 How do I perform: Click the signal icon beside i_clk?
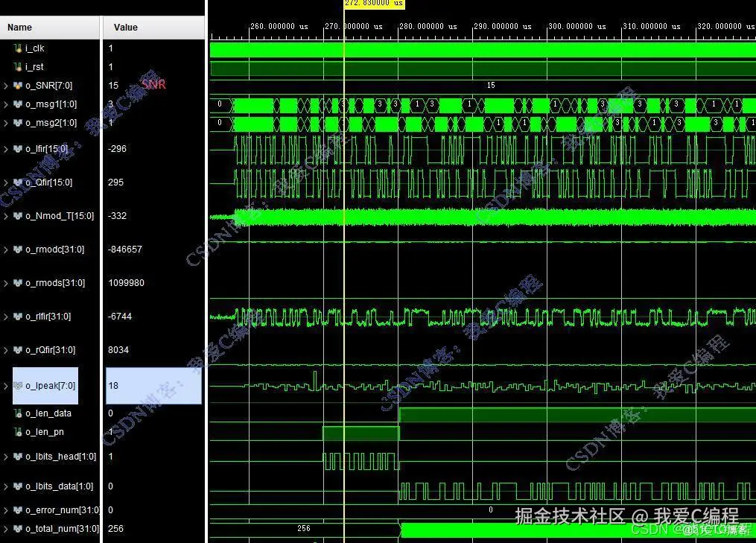point(16,48)
